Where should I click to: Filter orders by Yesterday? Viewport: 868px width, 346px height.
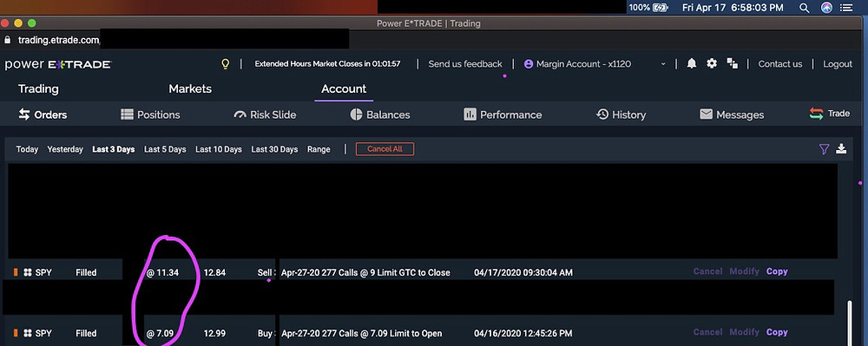pos(65,149)
